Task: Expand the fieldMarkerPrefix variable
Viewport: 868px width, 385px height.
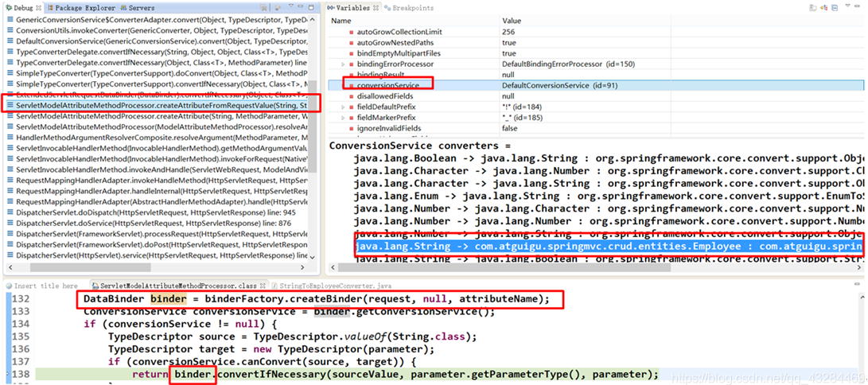Action: pyautogui.click(x=343, y=118)
